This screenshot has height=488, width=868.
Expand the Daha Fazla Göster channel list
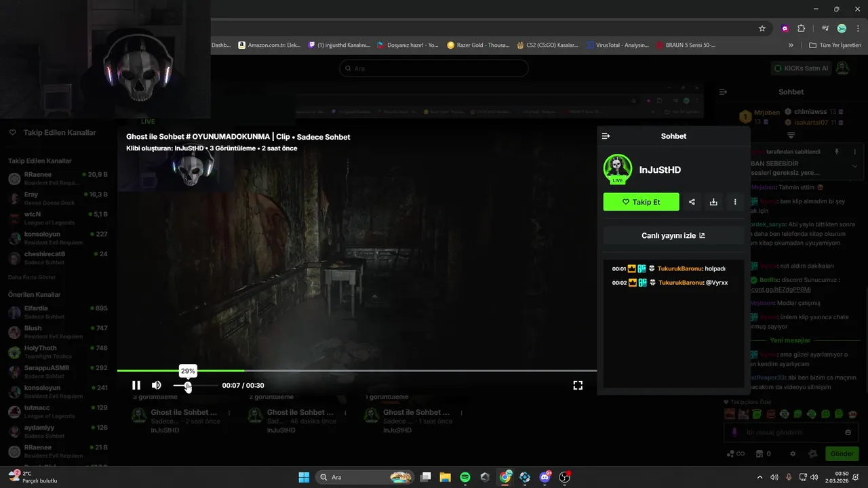(32, 277)
